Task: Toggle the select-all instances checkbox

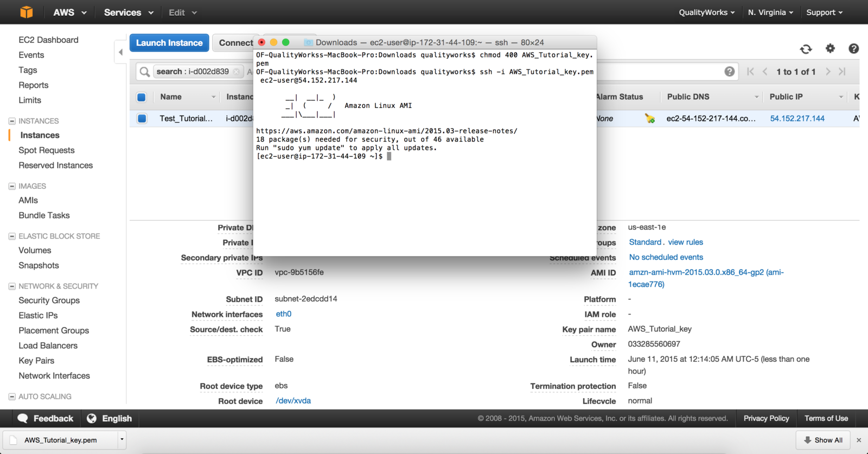Action: pos(142,97)
